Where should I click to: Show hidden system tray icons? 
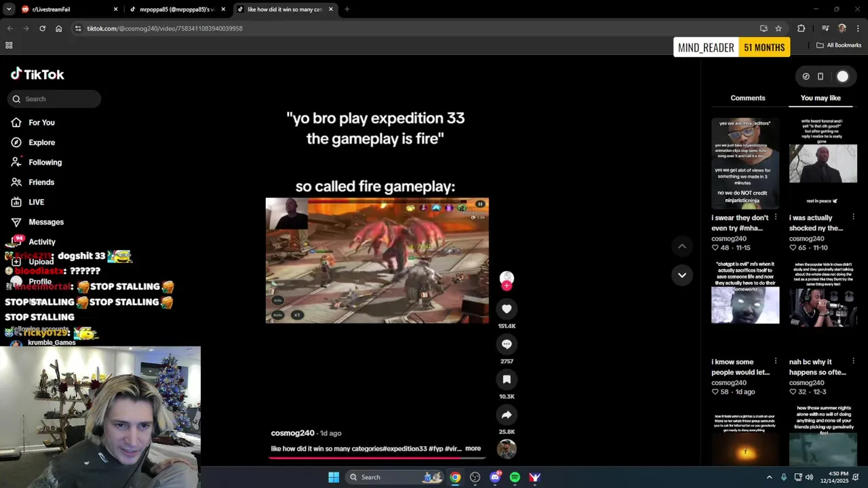(x=769, y=477)
